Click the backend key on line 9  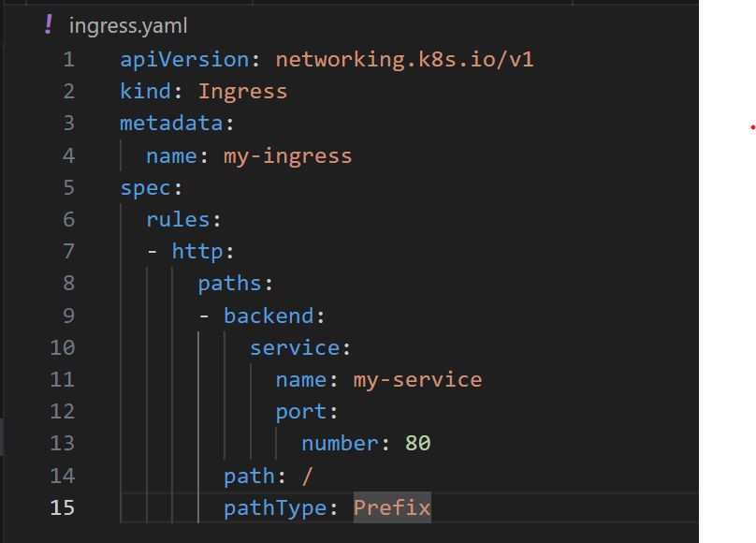pos(269,316)
